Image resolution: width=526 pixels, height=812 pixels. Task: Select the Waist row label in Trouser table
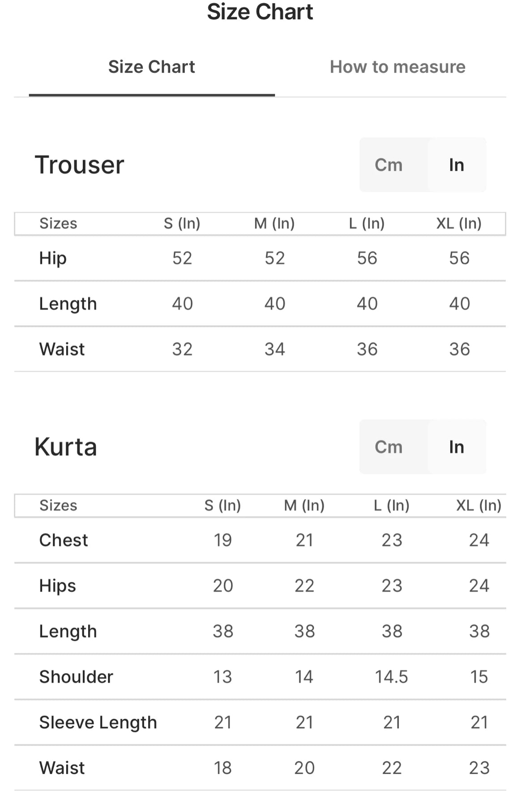point(62,349)
